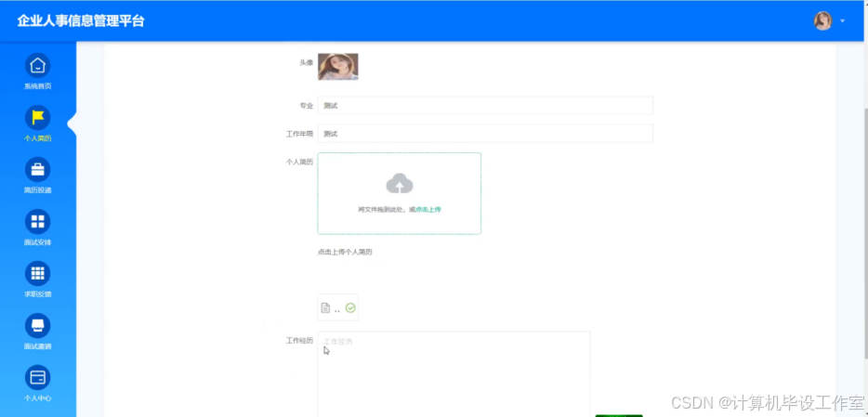Click the 点击上传 upload link
The height and width of the screenshot is (417, 868).
coord(428,210)
